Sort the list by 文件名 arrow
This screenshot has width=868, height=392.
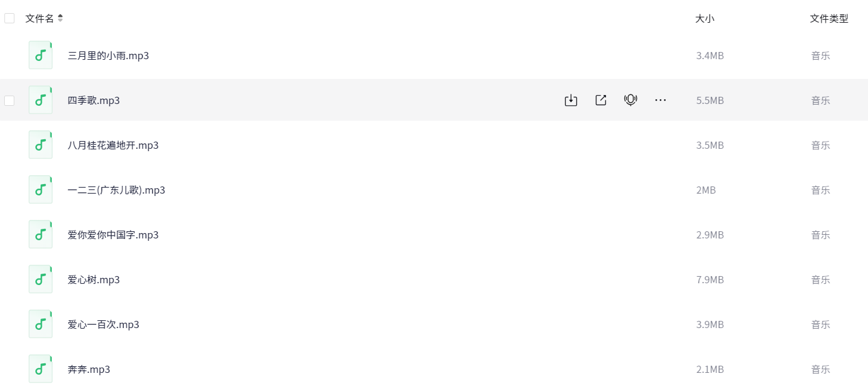(60, 19)
